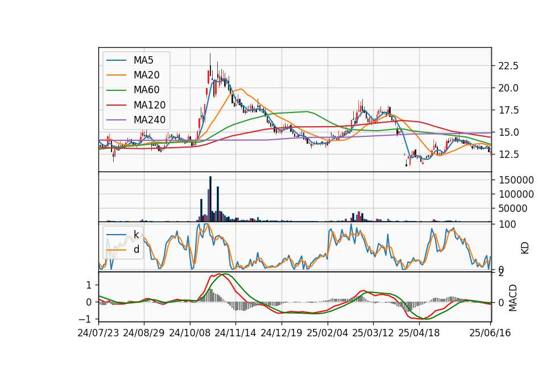
Task: Click the 12.5 price axis tick
Action: pyautogui.click(x=508, y=155)
